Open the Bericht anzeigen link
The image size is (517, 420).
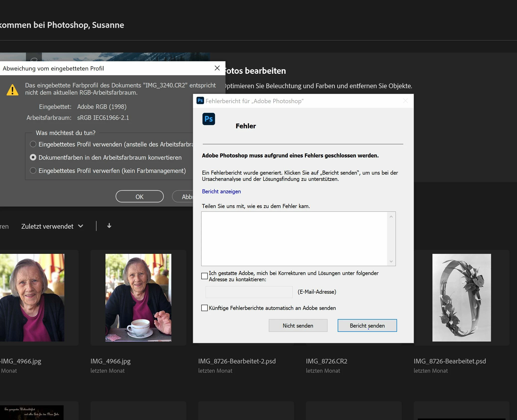pyautogui.click(x=221, y=192)
